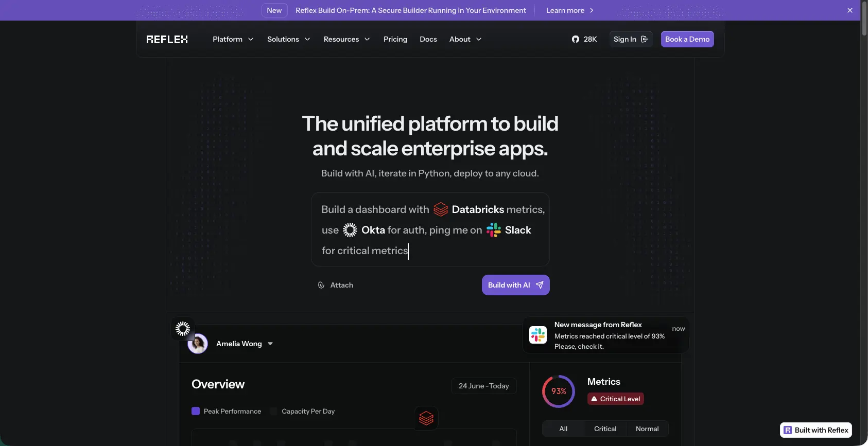Select the Normal metrics filter
Screen dimensions: 868x446
click(647, 429)
